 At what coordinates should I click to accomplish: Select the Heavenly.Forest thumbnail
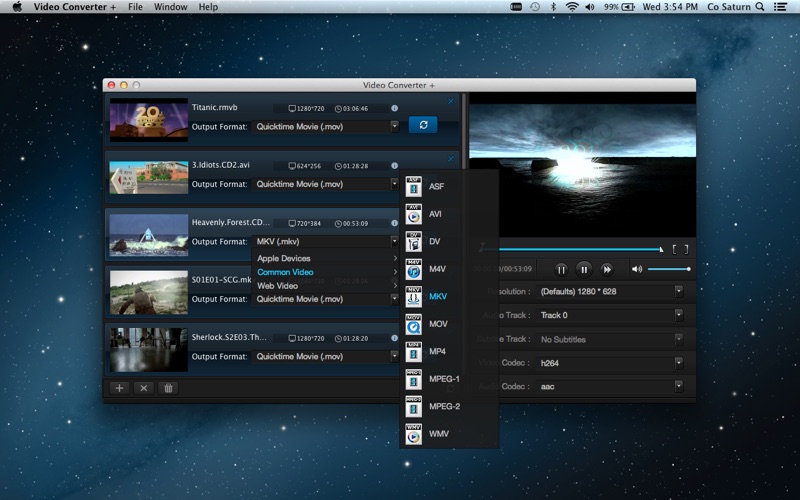point(149,235)
